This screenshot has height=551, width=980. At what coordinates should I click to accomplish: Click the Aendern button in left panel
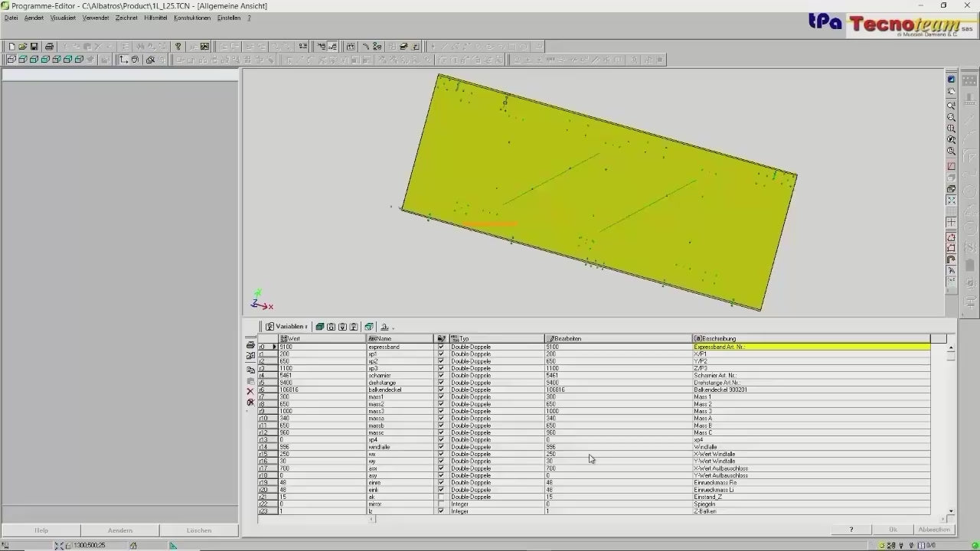119,530
